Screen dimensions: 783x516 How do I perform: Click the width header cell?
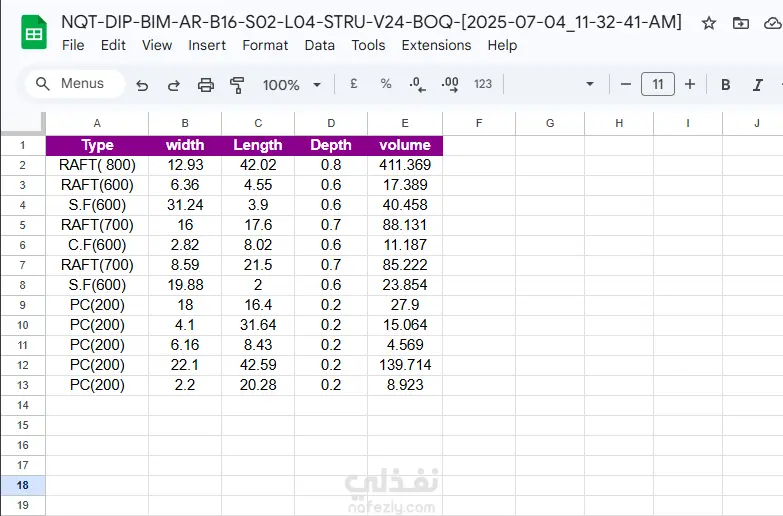(x=185, y=145)
